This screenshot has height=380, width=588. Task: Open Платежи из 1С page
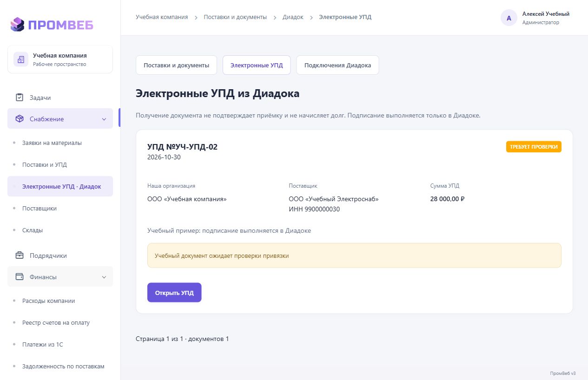click(x=60, y=344)
